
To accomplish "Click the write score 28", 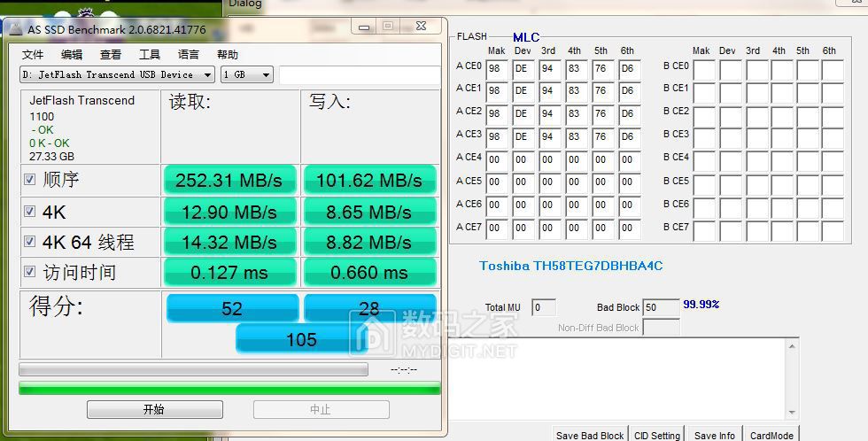I will [x=370, y=308].
